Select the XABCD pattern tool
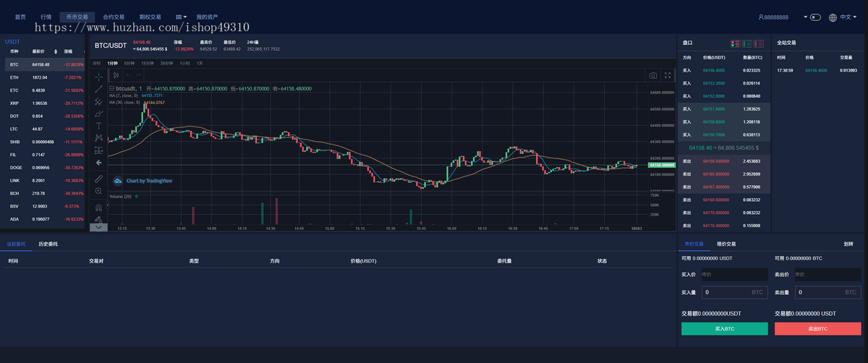The height and width of the screenshot is (363, 868). pyautogui.click(x=98, y=137)
